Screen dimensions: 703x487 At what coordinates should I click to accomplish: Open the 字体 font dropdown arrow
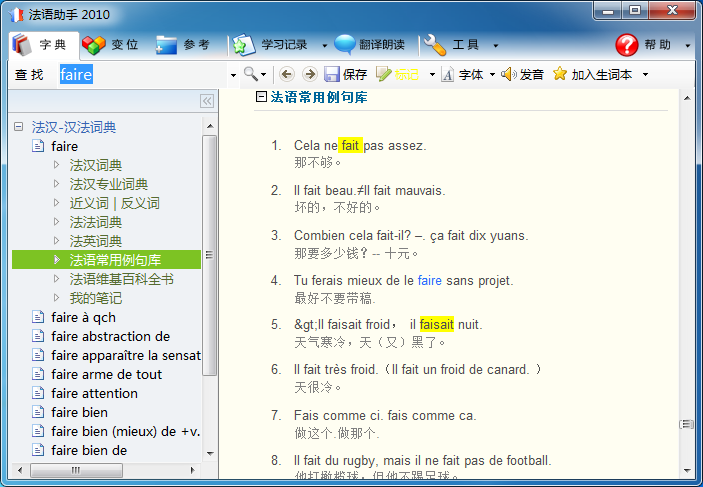click(x=492, y=74)
